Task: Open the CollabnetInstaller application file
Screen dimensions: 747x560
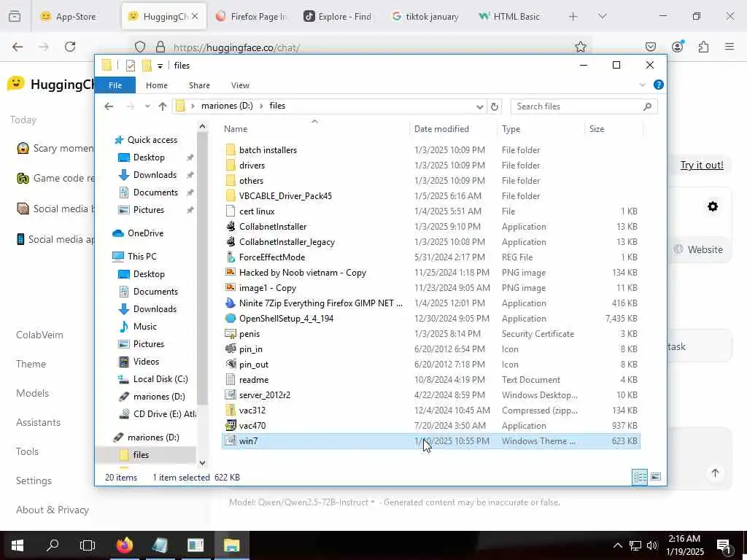Action: (273, 227)
